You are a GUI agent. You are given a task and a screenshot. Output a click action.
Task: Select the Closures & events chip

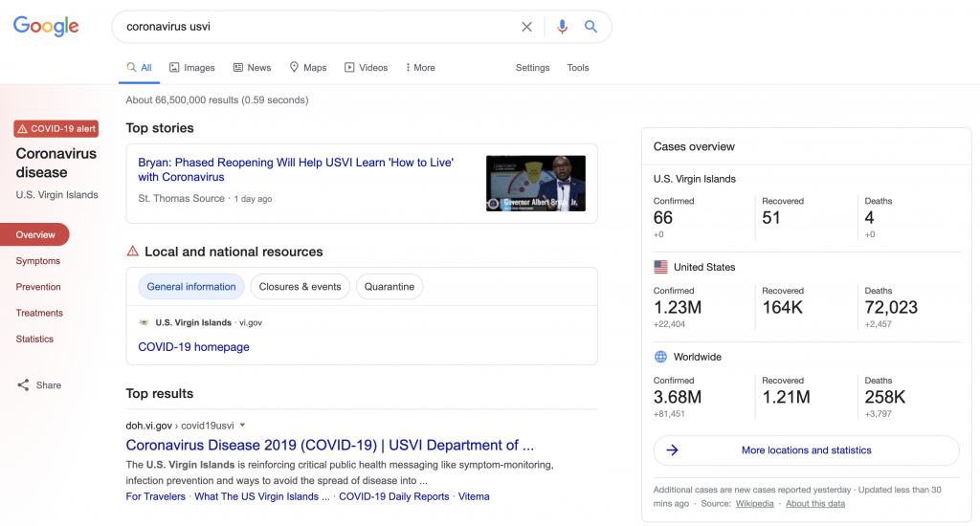pyautogui.click(x=300, y=287)
